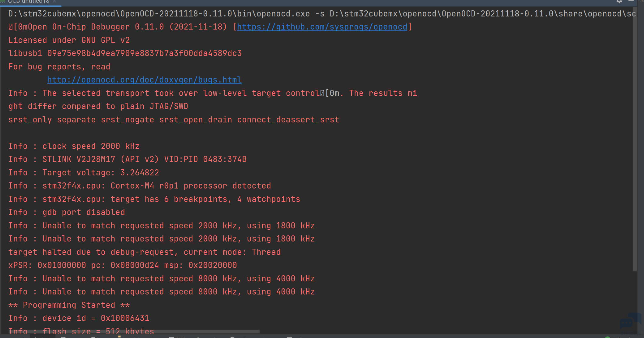Open the run panel settings gear
Image resolution: width=644 pixels, height=338 pixels.
click(x=619, y=2)
